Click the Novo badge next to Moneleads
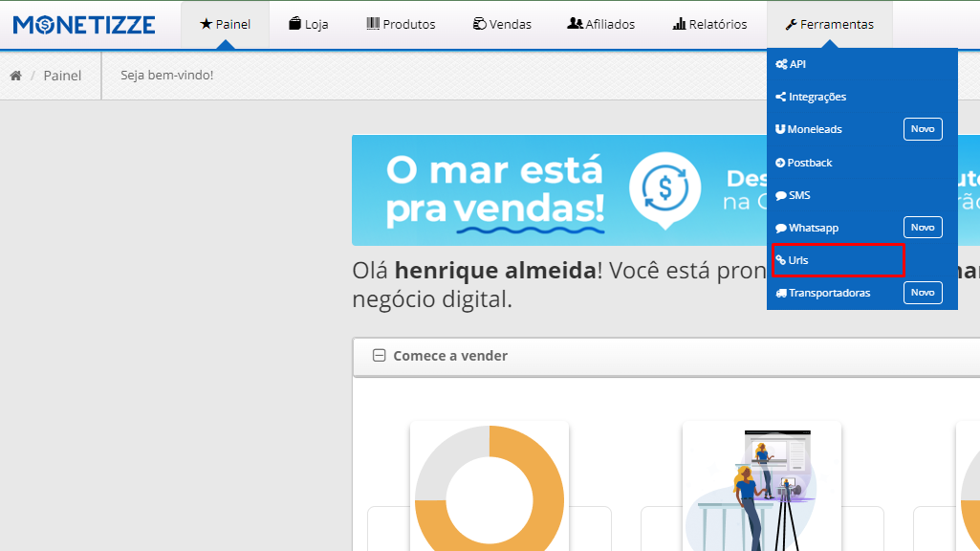This screenshot has width=980, height=551. click(922, 128)
